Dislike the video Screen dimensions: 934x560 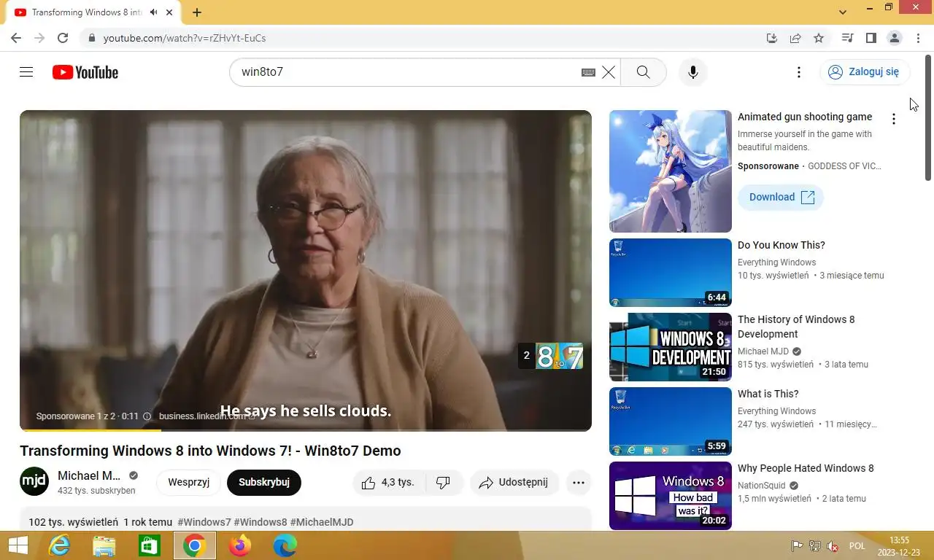click(x=443, y=482)
